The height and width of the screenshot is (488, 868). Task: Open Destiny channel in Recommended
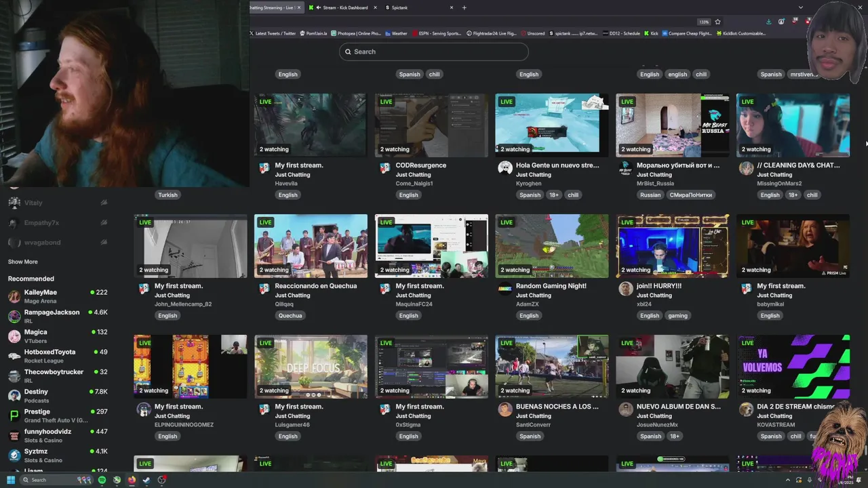tap(58, 395)
